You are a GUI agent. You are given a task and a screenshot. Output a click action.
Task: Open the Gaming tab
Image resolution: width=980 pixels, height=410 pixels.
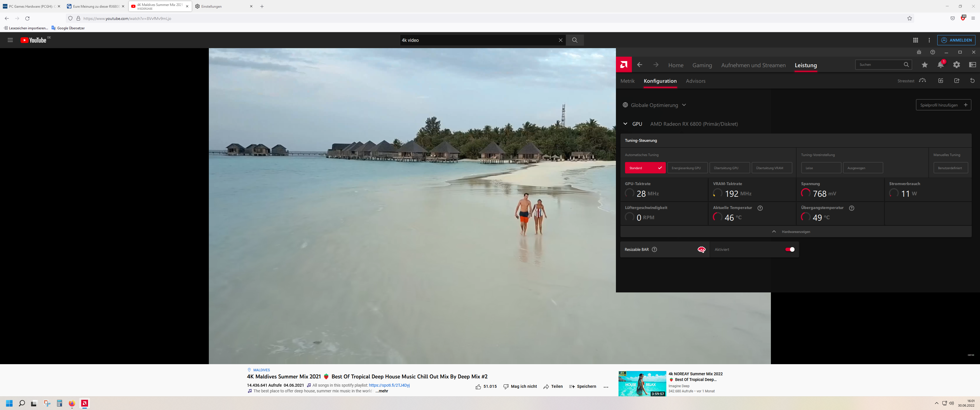pyautogui.click(x=702, y=65)
